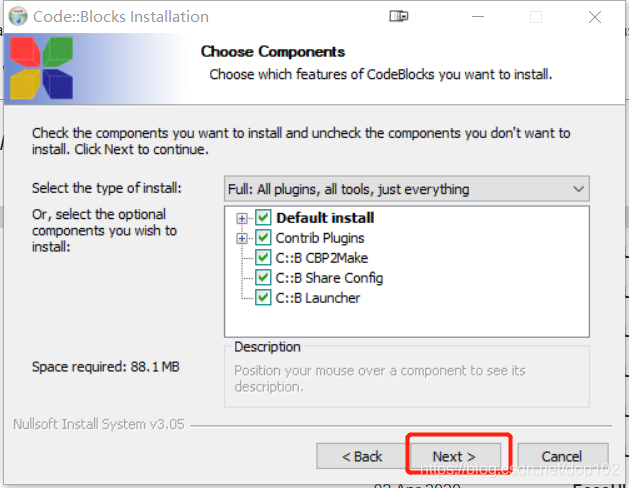Screen dimensions: 629x488
Task: Go back with the Back button
Action: pyautogui.click(x=361, y=456)
